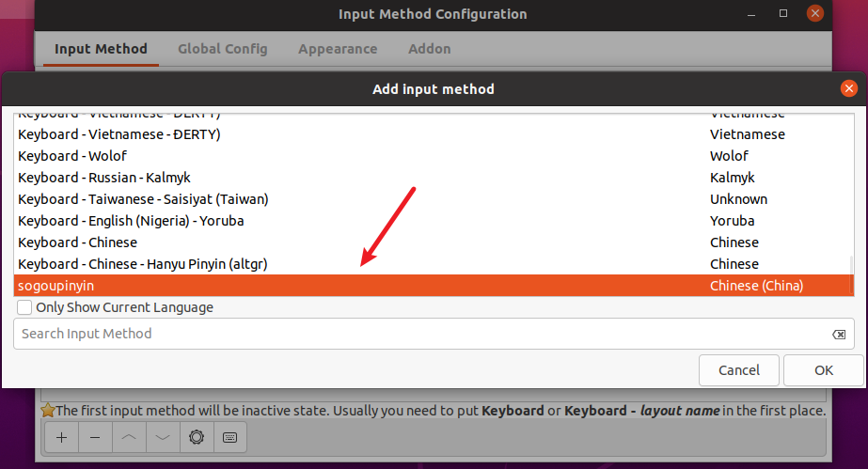Screen dimensions: 868x469
Task: Click the Cancel button
Action: coord(738,370)
